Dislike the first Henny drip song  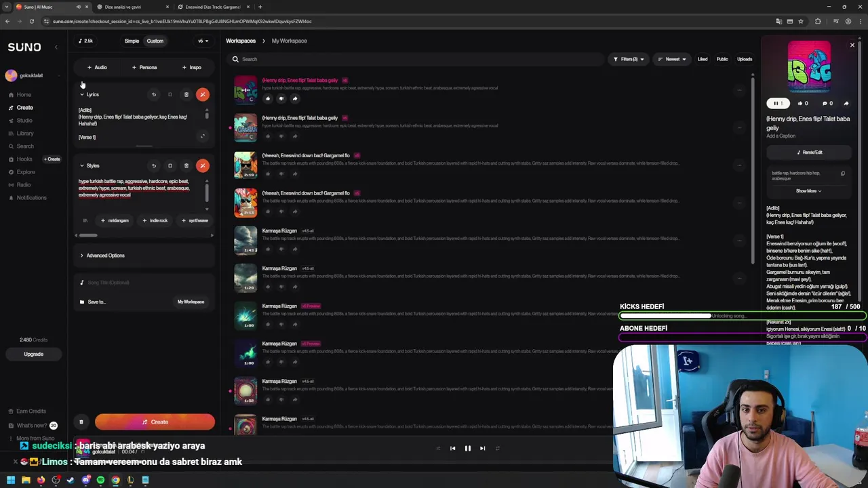pos(281,99)
